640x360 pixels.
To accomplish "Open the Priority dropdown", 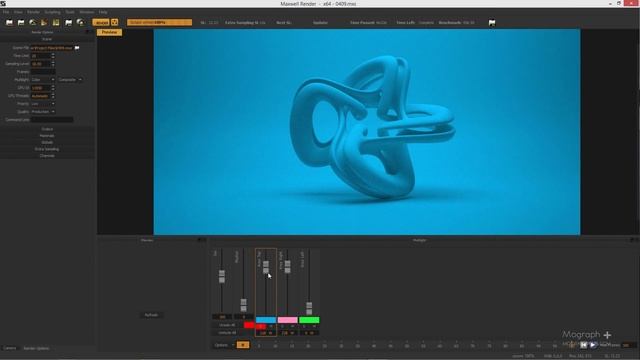I will pyautogui.click(x=43, y=104).
